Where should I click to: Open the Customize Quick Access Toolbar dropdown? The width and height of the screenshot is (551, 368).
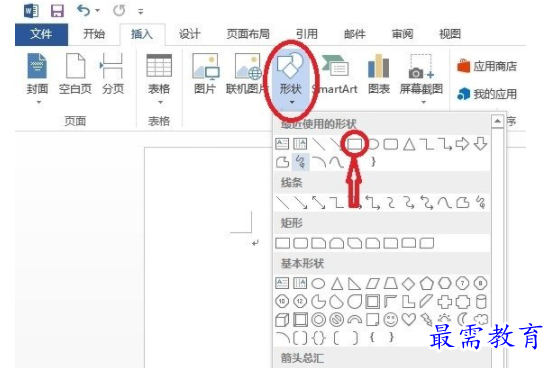click(141, 12)
